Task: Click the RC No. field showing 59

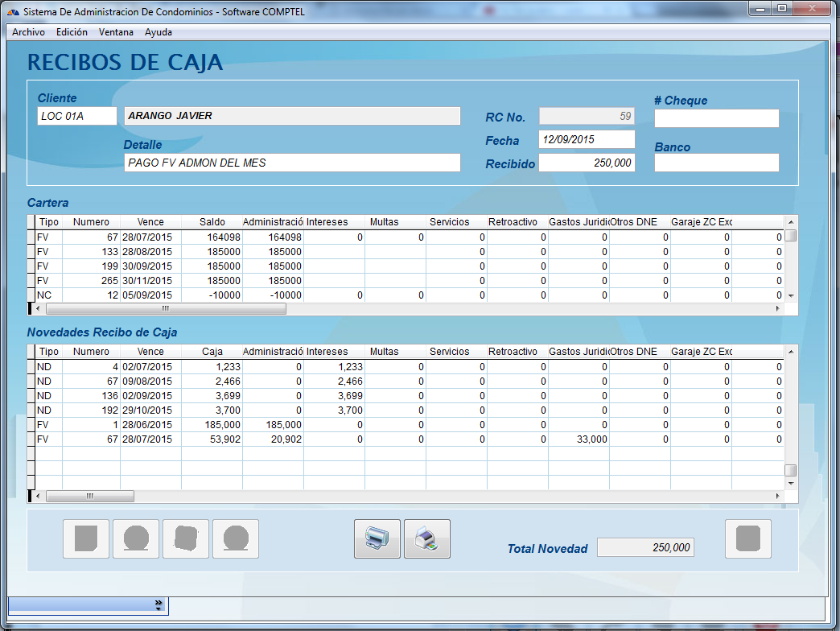Action: coord(587,116)
